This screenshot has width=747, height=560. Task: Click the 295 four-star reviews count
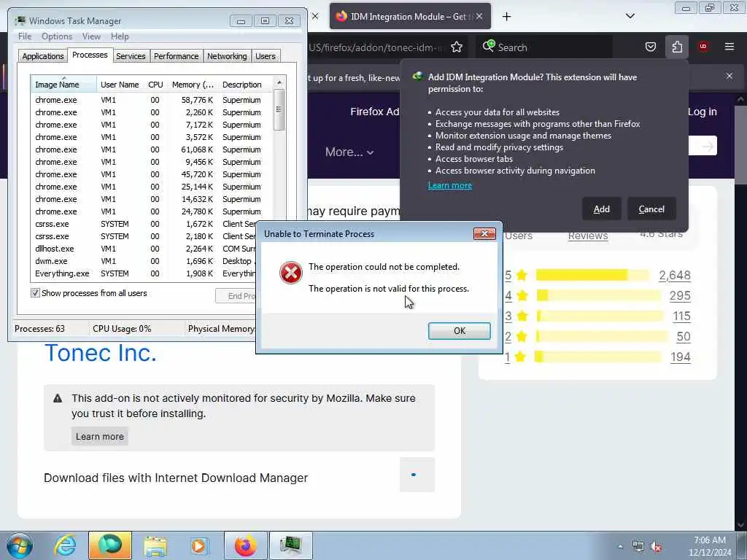pyautogui.click(x=680, y=296)
